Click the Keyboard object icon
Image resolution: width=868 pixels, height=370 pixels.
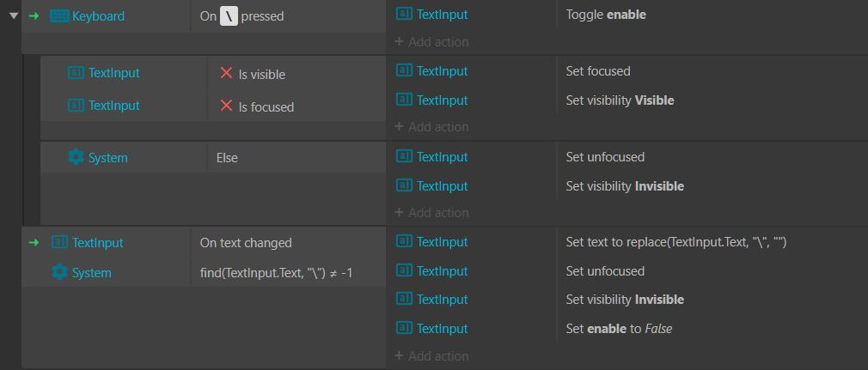click(x=59, y=16)
